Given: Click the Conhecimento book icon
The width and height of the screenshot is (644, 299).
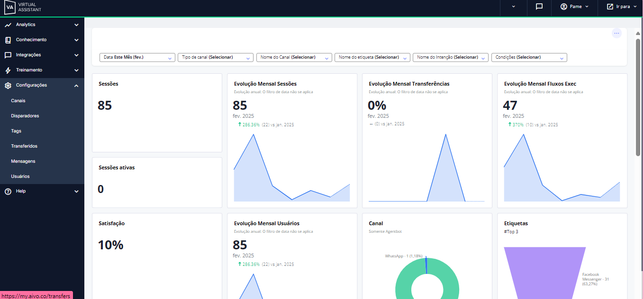Looking at the screenshot, I should pos(8,40).
